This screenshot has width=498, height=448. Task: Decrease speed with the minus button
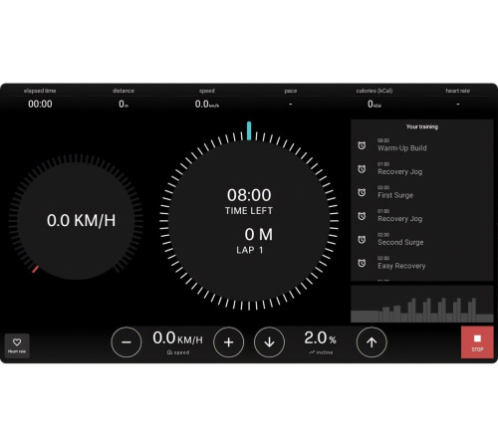[126, 342]
